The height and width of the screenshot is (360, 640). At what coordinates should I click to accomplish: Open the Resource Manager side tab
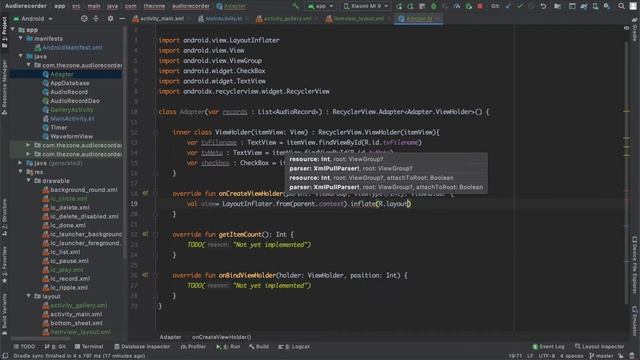pyautogui.click(x=4, y=87)
